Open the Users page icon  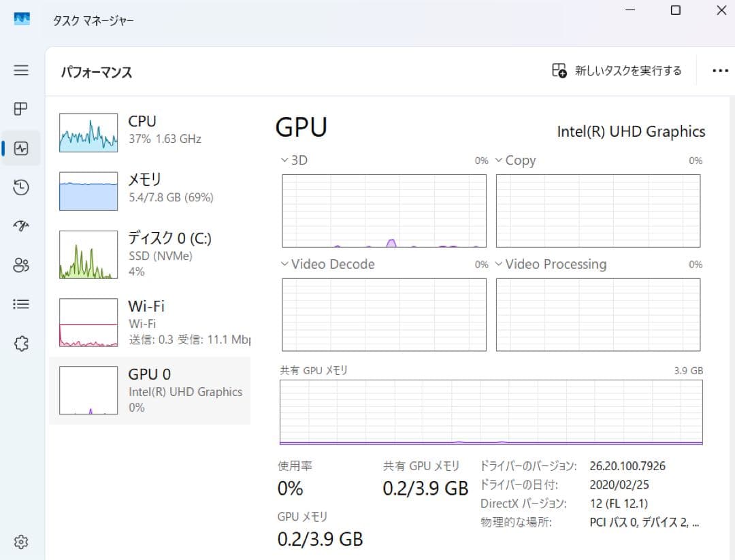[21, 265]
